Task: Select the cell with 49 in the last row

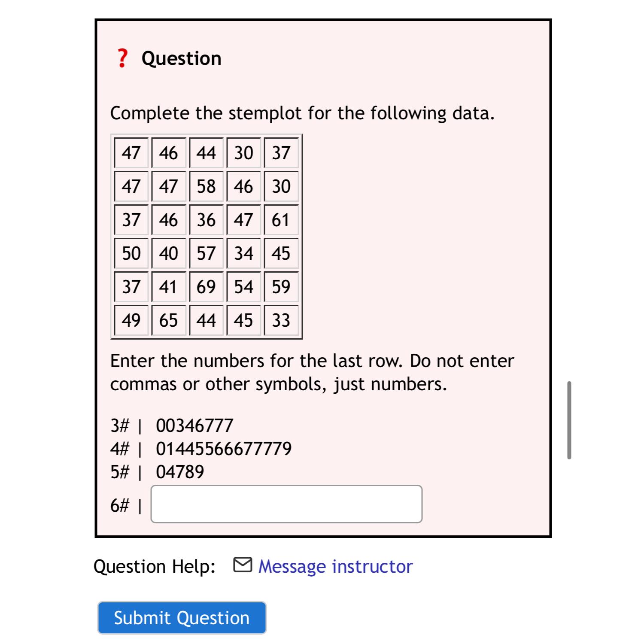Action: coord(131,320)
